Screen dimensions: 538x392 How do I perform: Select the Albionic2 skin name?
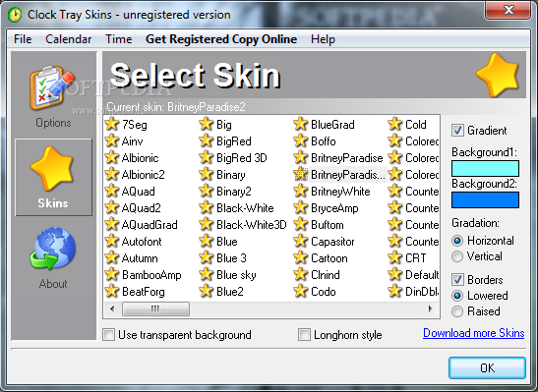143,175
